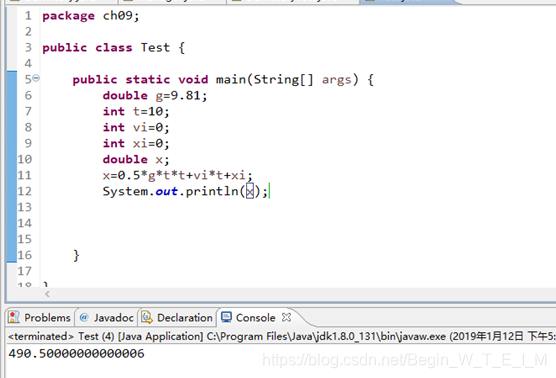Click the horizontal scroll left arrow
Screen dimensions: 556x378
coord(47,294)
